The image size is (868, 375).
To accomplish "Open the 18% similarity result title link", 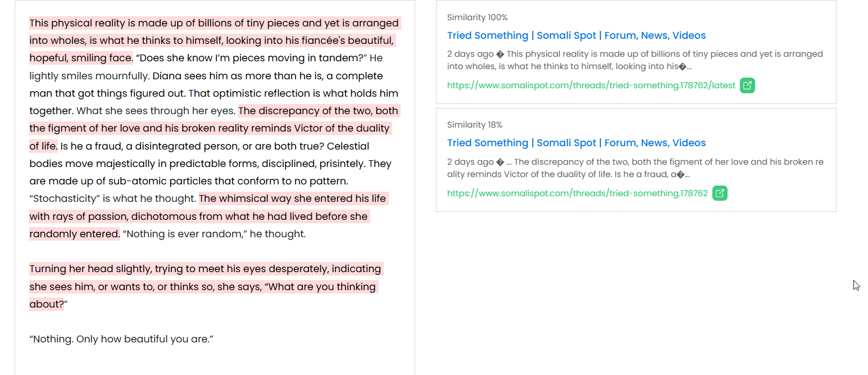I will coord(576,143).
